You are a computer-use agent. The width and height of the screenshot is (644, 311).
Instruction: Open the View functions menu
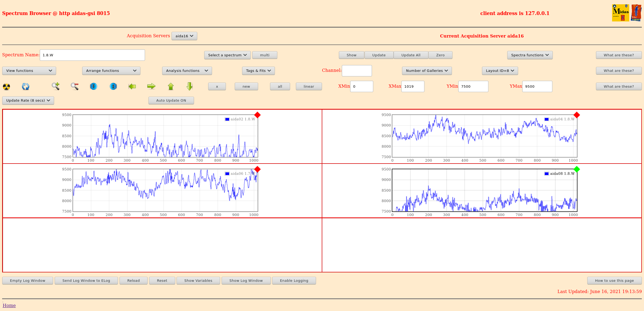29,71
